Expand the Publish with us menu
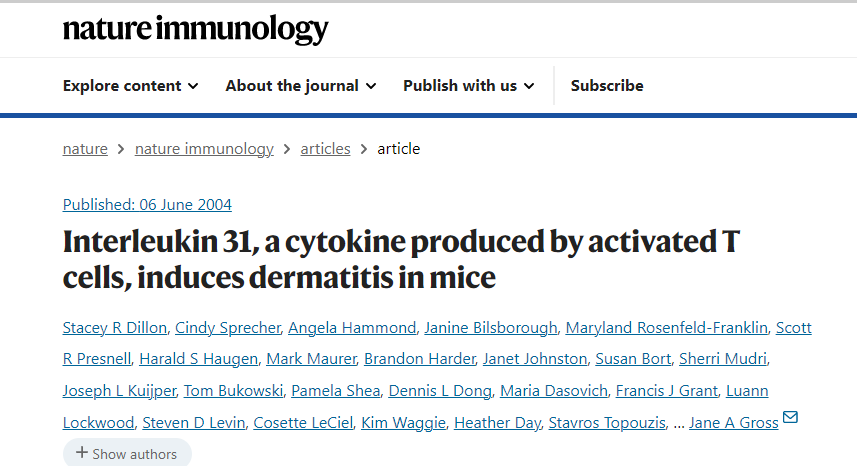The image size is (857, 466). 468,86
